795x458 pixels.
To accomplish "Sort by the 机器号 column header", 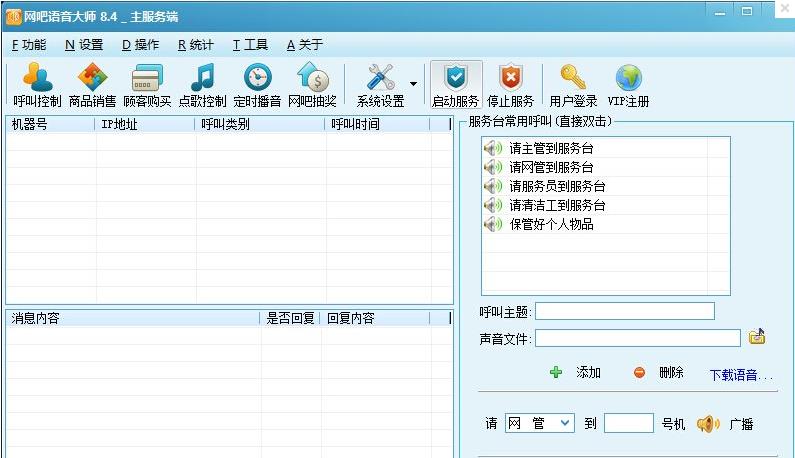I will coord(51,124).
